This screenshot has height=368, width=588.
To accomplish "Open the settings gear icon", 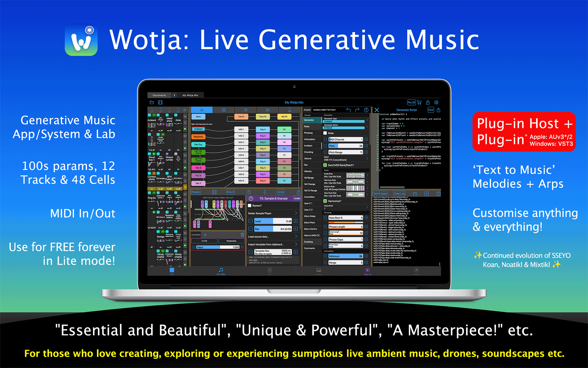I will point(436,102).
